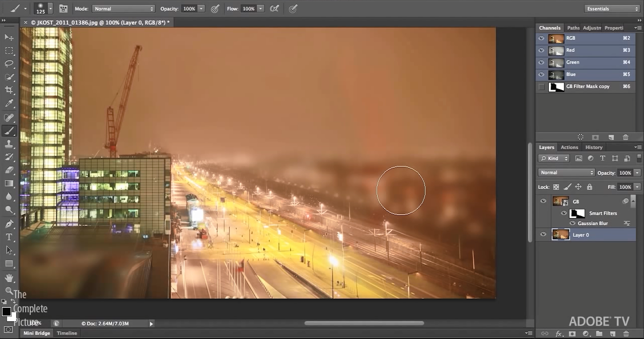The image size is (644, 339).
Task: Switch to the Actions tab
Action: click(569, 147)
